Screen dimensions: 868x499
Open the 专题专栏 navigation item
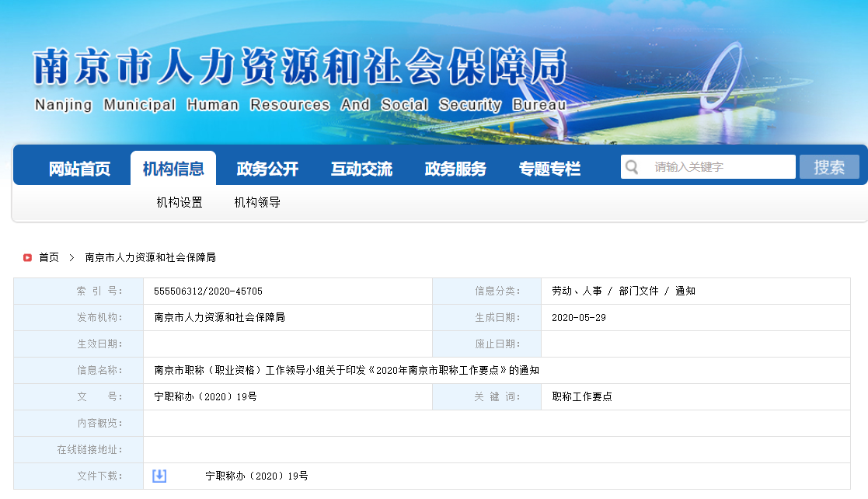549,169
